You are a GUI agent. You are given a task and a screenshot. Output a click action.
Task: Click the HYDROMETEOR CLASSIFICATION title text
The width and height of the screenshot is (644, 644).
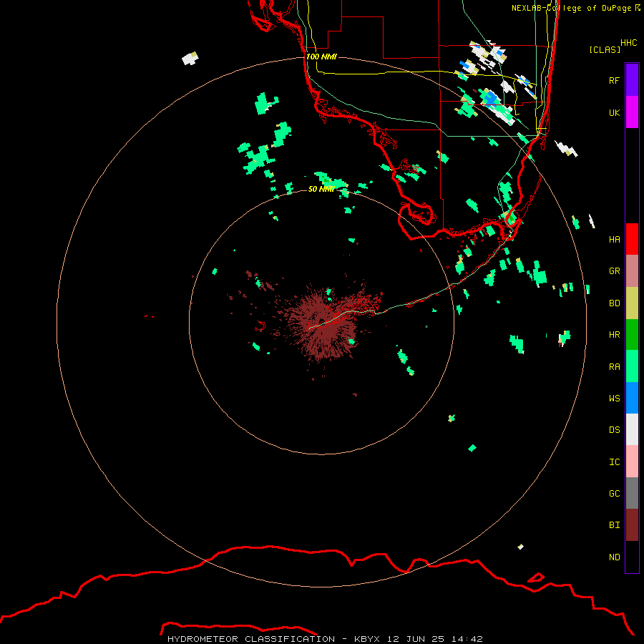(251, 639)
